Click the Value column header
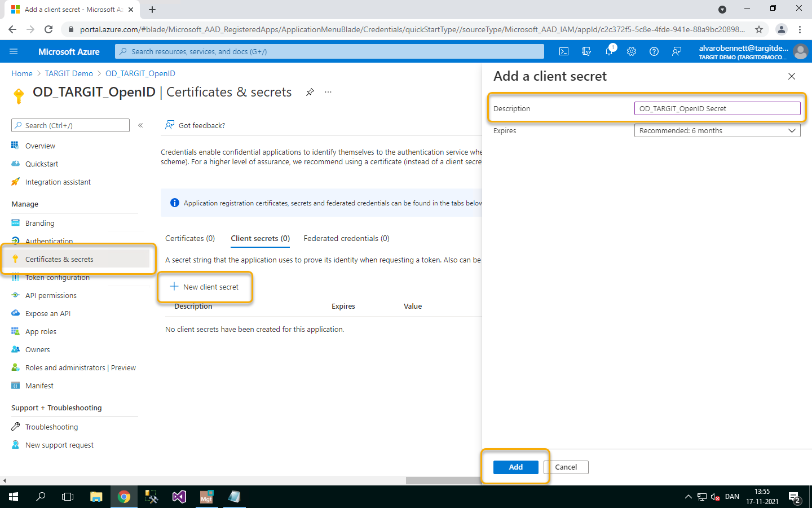The width and height of the screenshot is (812, 508). (413, 306)
